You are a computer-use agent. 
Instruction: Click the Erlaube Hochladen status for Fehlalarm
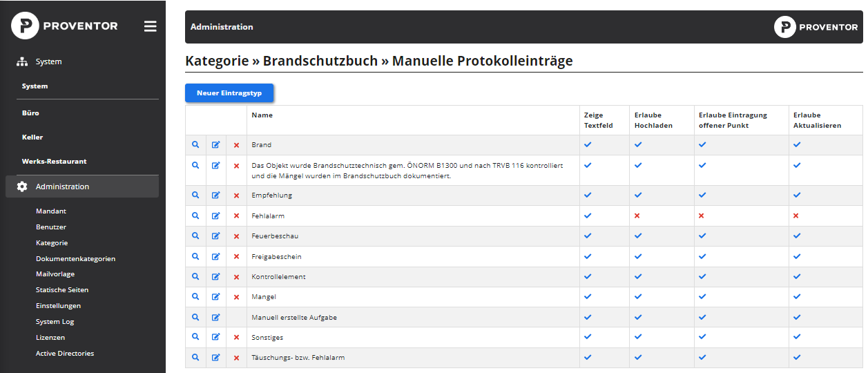637,216
